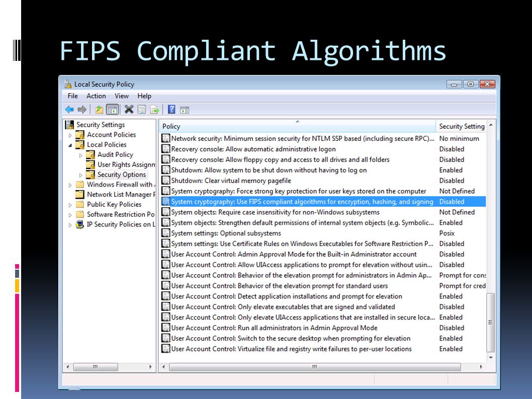This screenshot has width=532, height=399.
Task: Expand the Windows Firewall tree node
Action: point(70,185)
